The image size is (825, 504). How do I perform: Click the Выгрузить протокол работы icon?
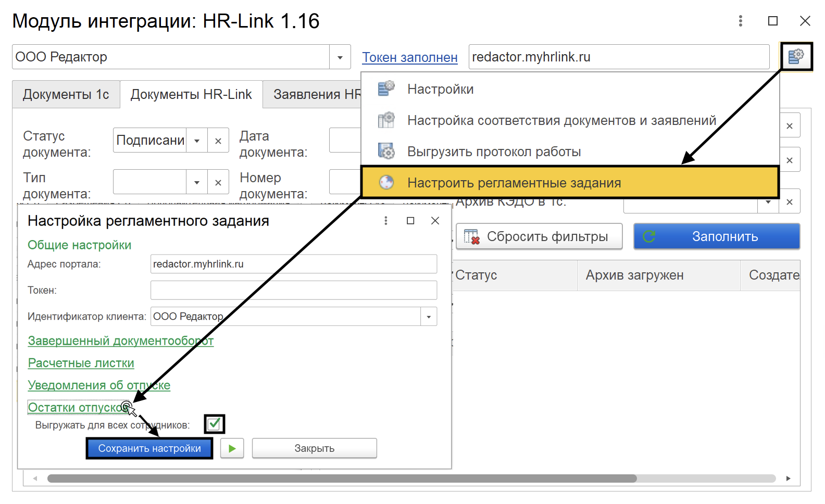[386, 152]
